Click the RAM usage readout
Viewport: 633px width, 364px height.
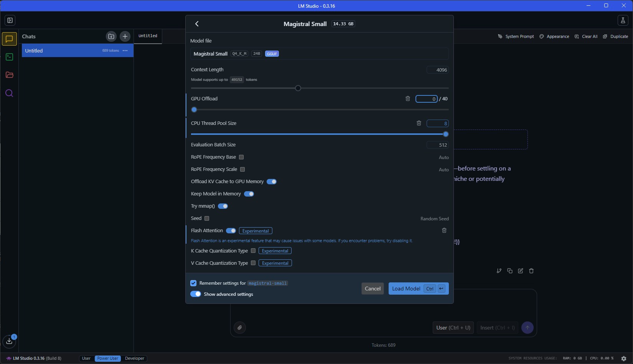pyautogui.click(x=572, y=359)
